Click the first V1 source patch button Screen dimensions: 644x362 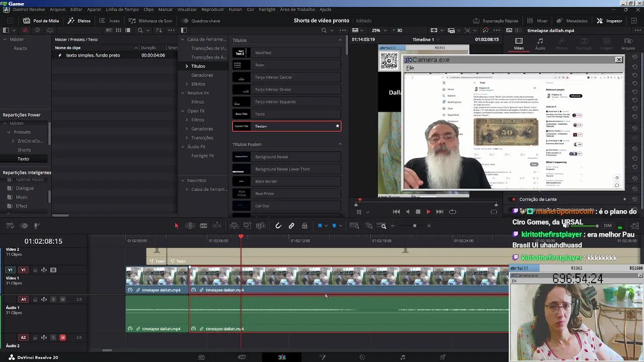tap(10, 270)
